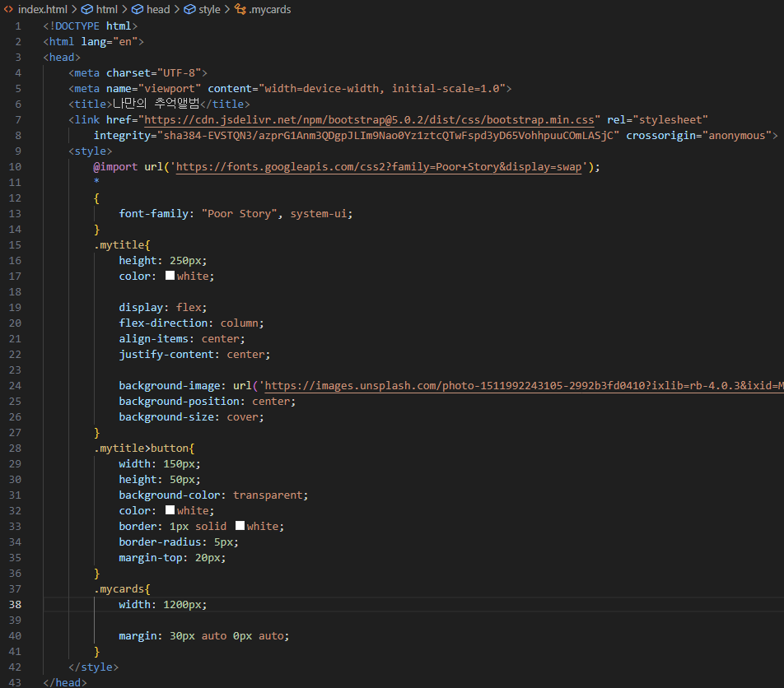Screen dimensions: 784x688
Task: Click the 'display: flex;' declaration
Action: click(x=162, y=307)
